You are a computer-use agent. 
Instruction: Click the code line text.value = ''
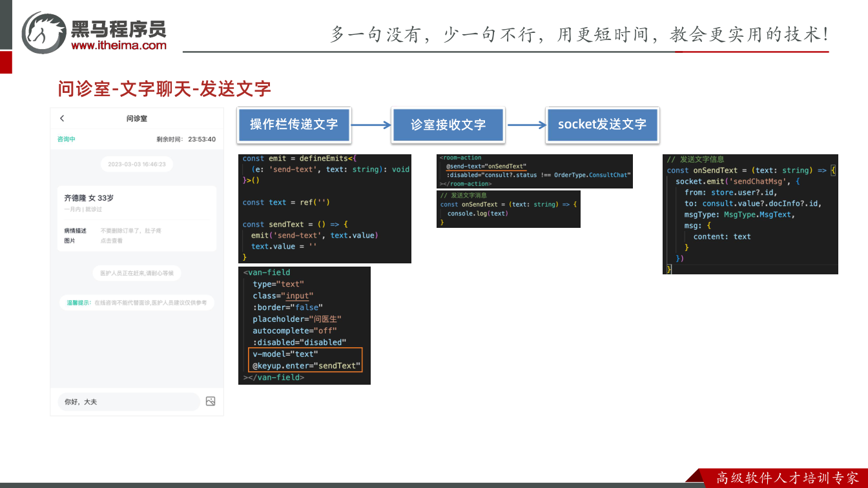coord(284,247)
